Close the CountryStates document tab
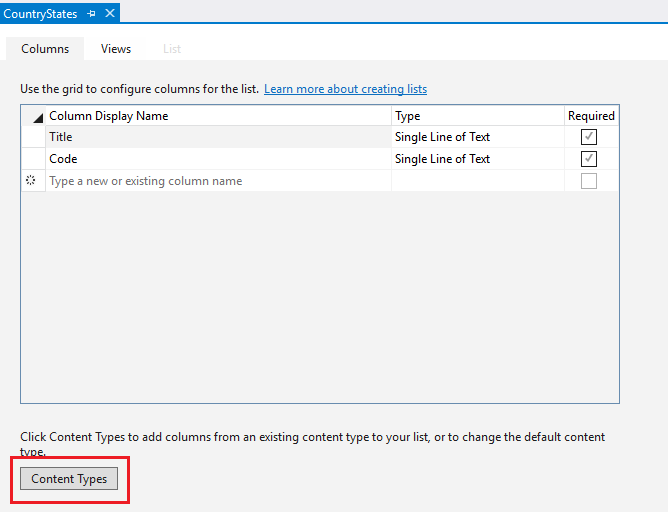Image resolution: width=668 pixels, height=512 pixels. 110,13
